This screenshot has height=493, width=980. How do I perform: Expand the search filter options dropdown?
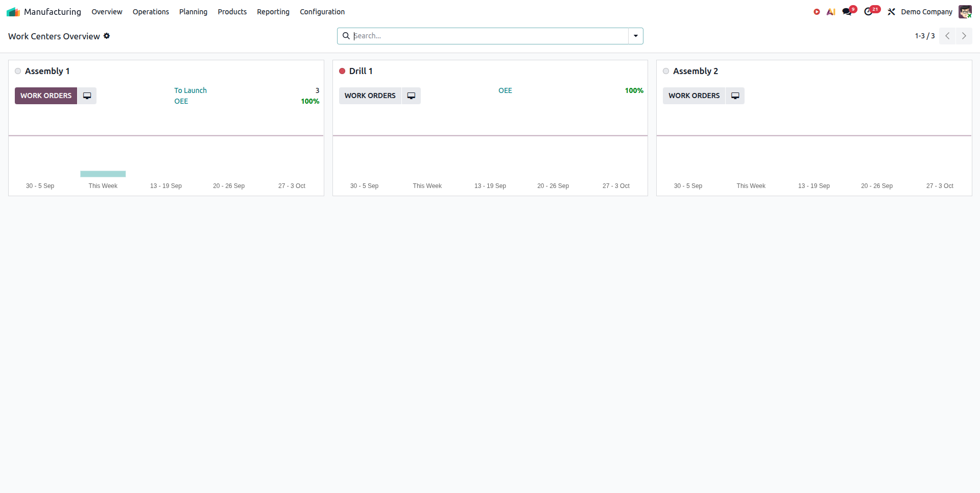[636, 36]
